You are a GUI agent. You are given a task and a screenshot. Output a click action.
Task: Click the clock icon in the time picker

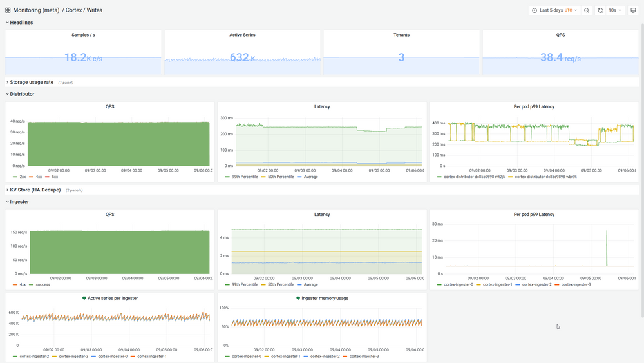tap(535, 10)
